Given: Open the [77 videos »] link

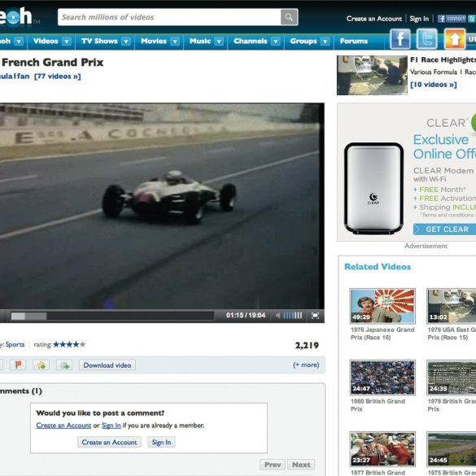Looking at the screenshot, I should 58,76.
